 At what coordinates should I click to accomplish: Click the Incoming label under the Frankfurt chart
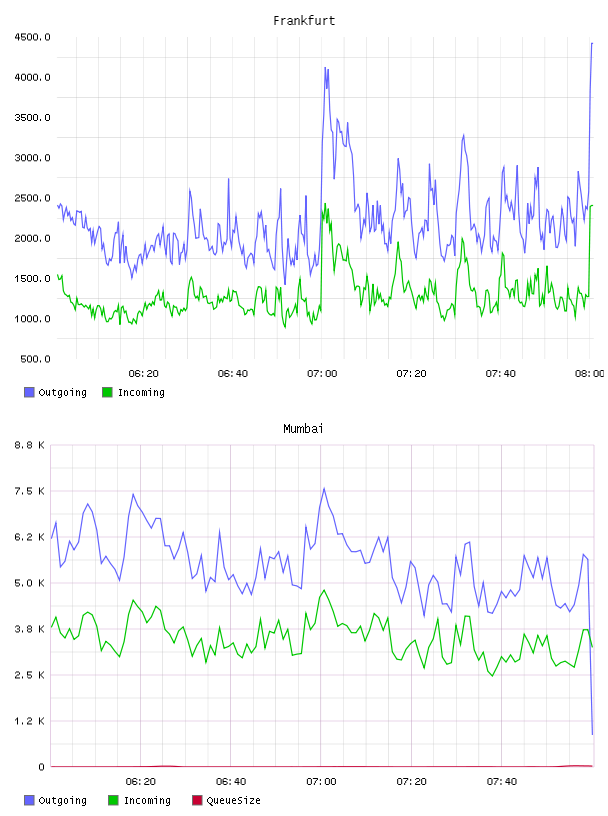click(141, 392)
